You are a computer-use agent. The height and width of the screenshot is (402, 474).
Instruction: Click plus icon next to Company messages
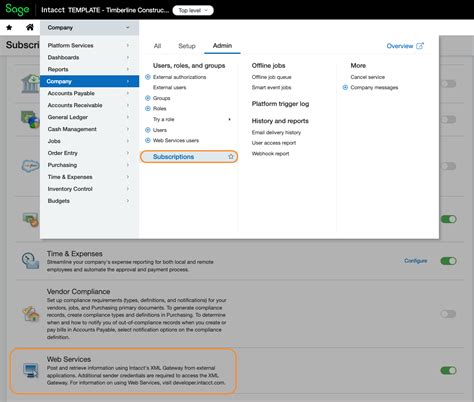[x=345, y=87]
